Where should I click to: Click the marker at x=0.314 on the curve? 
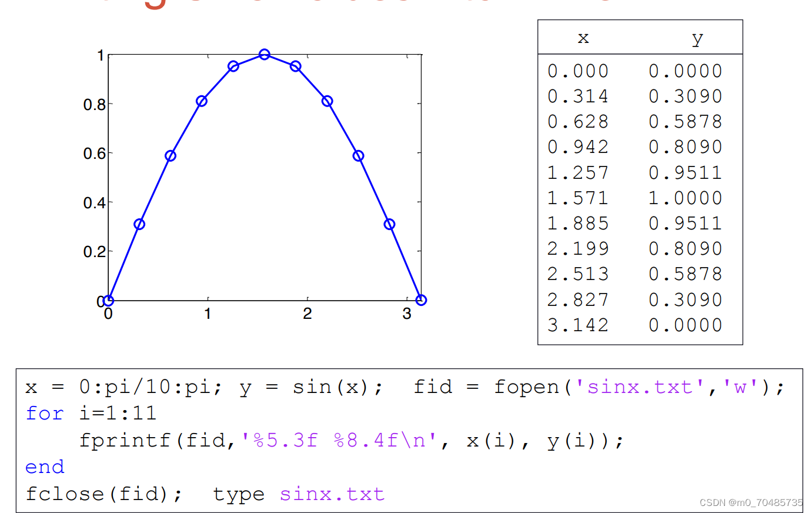click(x=139, y=224)
